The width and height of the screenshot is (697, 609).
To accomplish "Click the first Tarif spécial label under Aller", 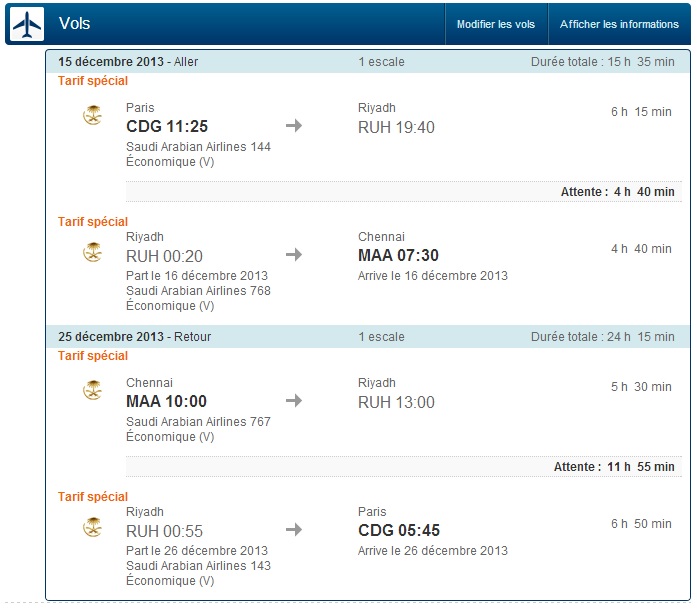I will [93, 81].
